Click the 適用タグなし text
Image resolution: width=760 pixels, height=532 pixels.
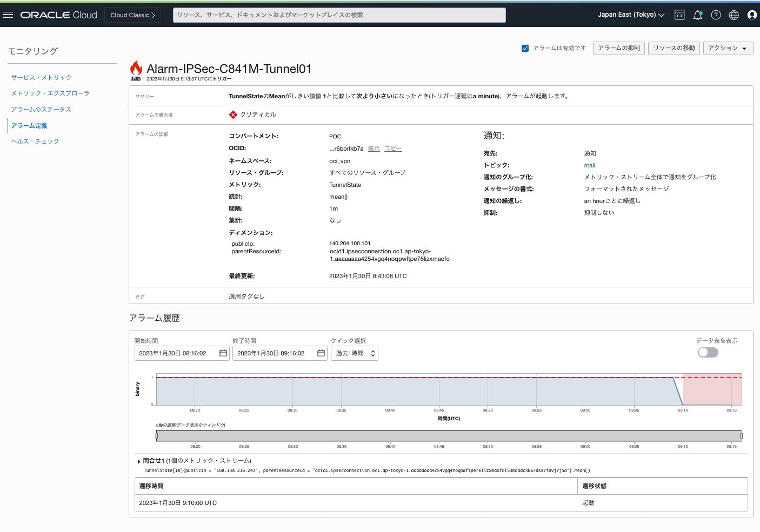(x=246, y=297)
